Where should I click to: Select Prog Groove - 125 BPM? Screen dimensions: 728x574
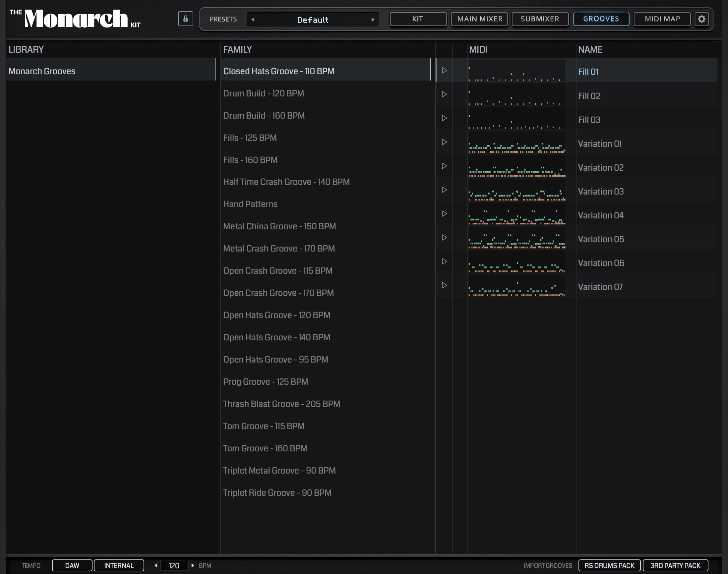[x=326, y=381]
